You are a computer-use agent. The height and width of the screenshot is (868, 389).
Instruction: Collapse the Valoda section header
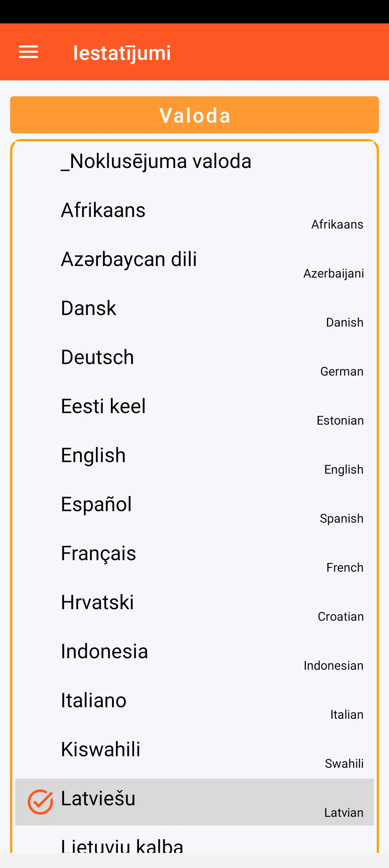tap(194, 115)
